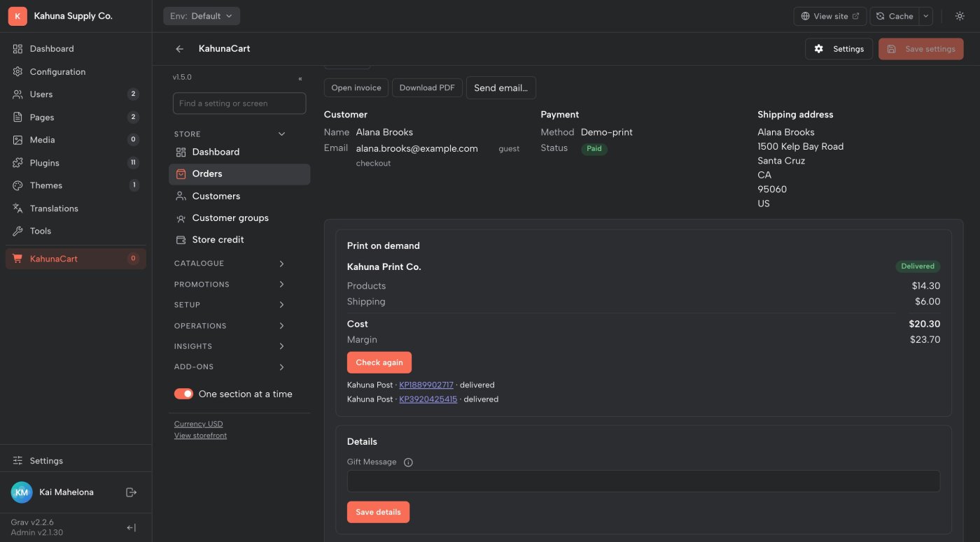Click the Open invoice button
The width and height of the screenshot is (980, 542).
pos(356,88)
